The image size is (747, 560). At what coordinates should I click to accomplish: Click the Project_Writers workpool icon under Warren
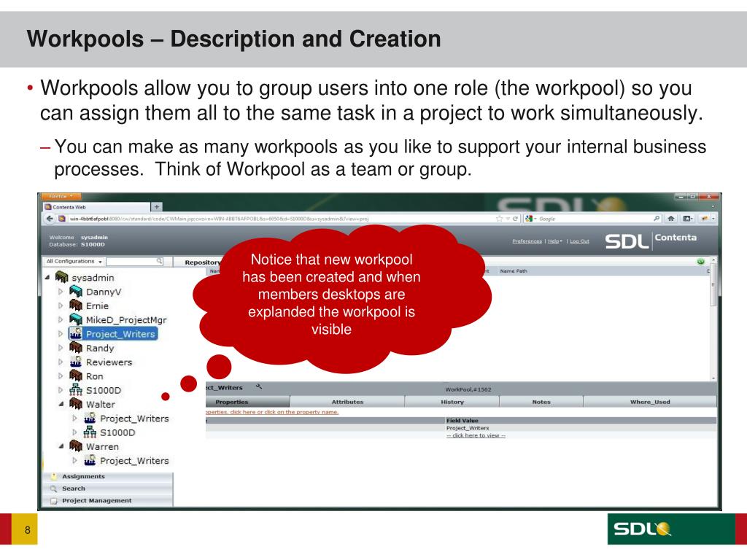[90, 461]
